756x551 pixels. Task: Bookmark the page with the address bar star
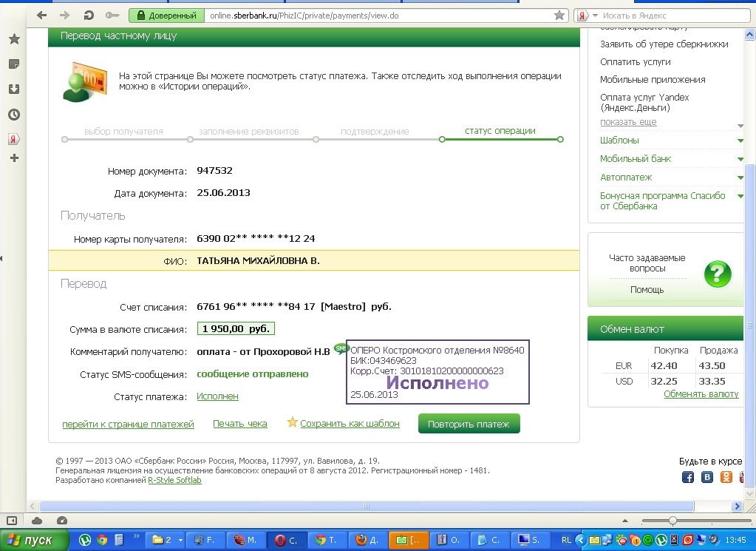[x=559, y=16]
